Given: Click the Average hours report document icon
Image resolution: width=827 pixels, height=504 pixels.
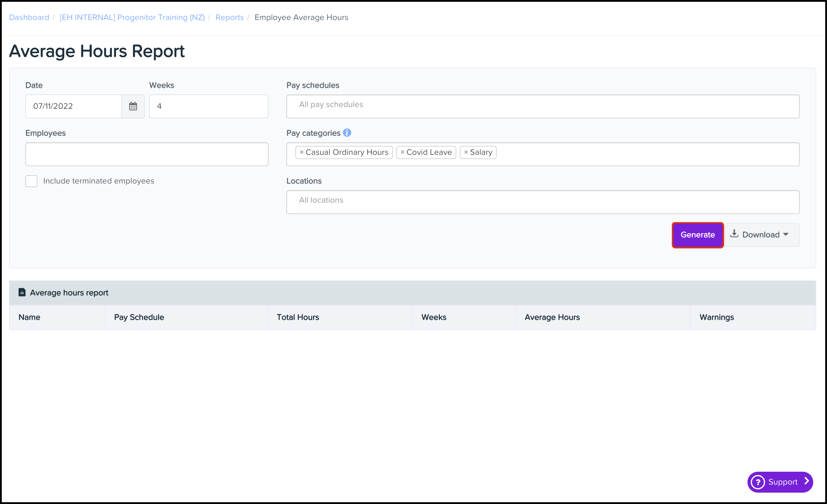Looking at the screenshot, I should [22, 292].
